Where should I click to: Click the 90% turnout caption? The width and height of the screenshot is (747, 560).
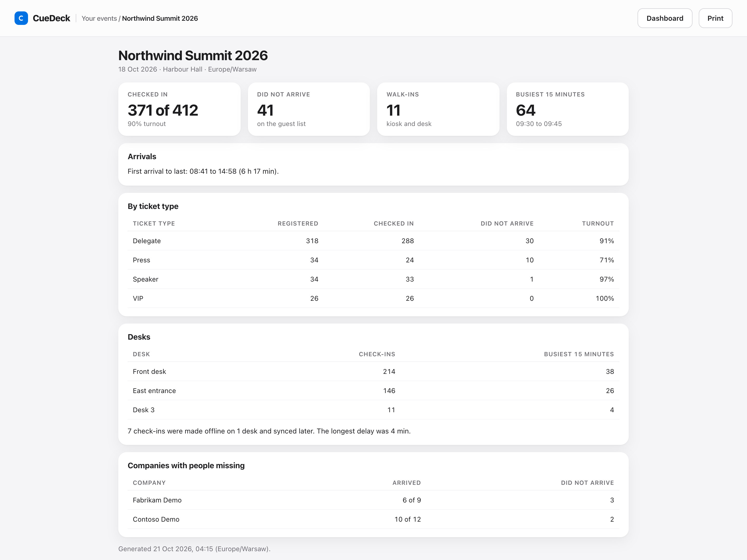point(147,124)
